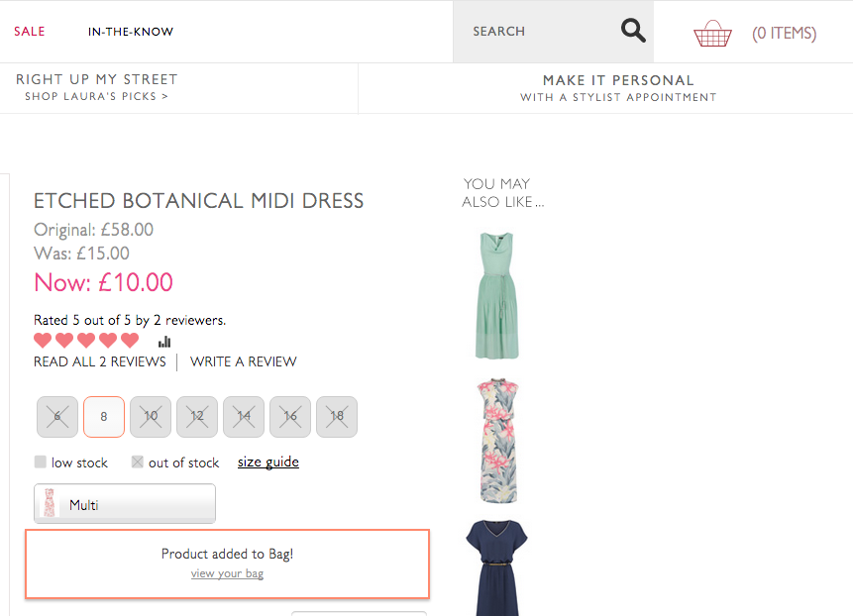The height and width of the screenshot is (616, 853).
Task: Select crossed-out size 12
Action: (197, 417)
